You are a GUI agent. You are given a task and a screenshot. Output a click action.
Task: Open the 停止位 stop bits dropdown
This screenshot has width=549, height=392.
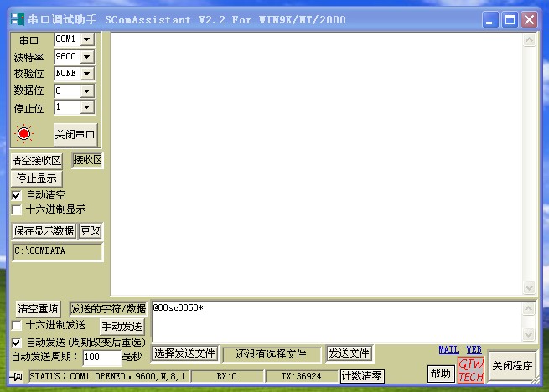(x=87, y=107)
